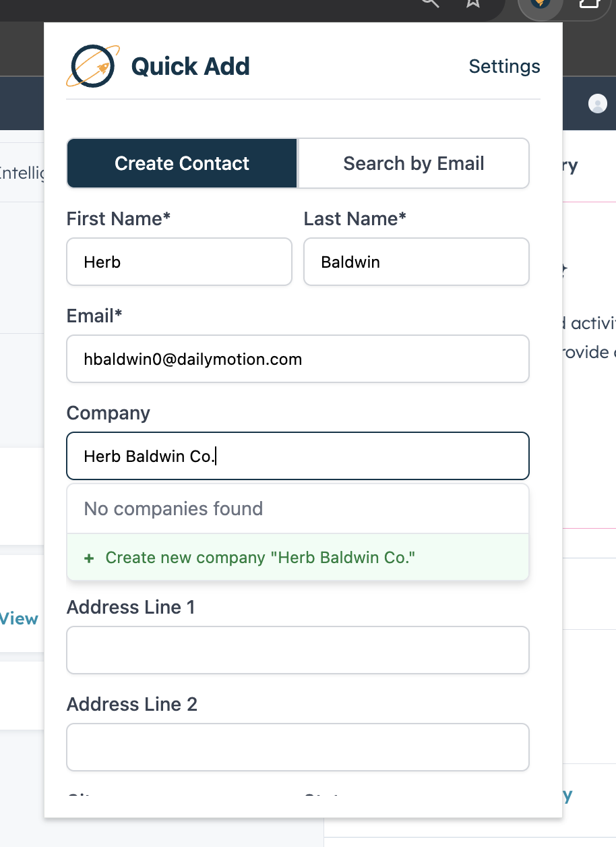Click the Quick Add extension toolbar icon

click(540, 4)
